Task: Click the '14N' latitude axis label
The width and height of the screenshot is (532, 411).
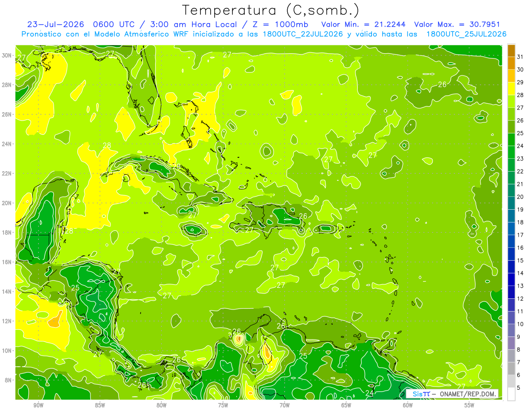Action: tap(7, 291)
